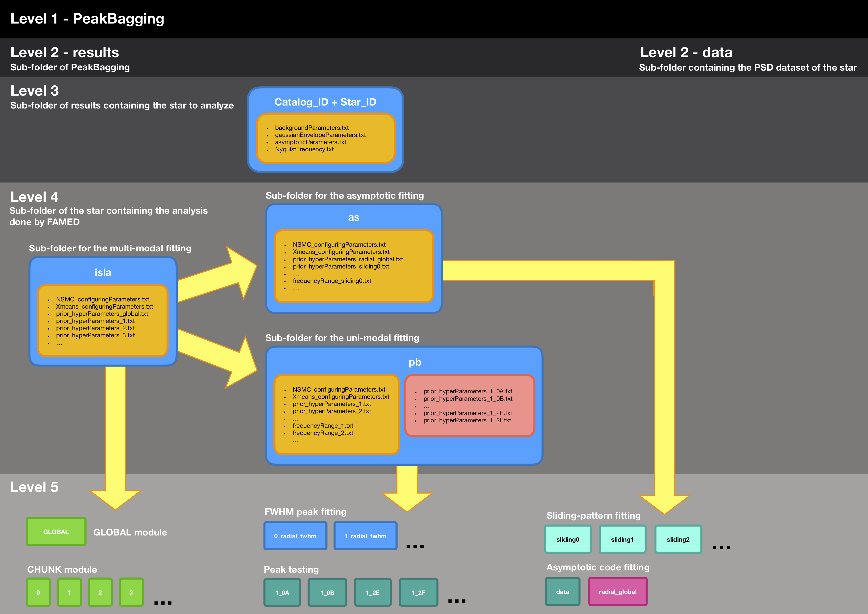The image size is (868, 614).
Task: Click the green GLOBAL module box
Action: 56,532
